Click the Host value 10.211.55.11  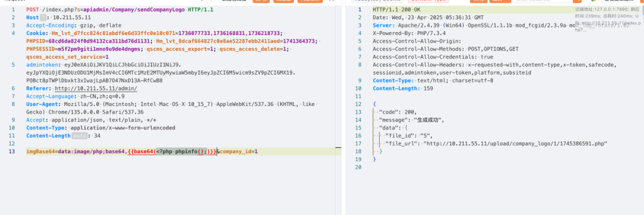pos(72,17)
